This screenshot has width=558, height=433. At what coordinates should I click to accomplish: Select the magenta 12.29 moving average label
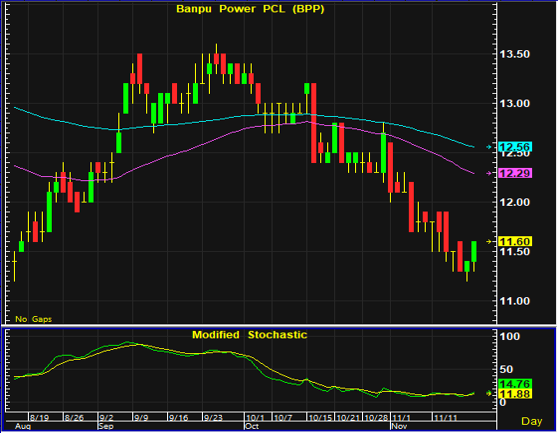coord(515,173)
